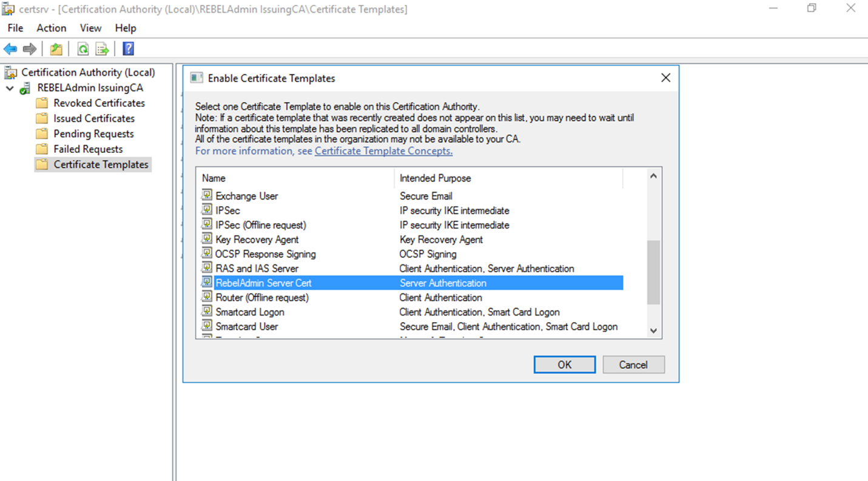Viewport: 868px width, 481px height.
Task: Click the template list scroll-up arrow
Action: click(x=653, y=176)
